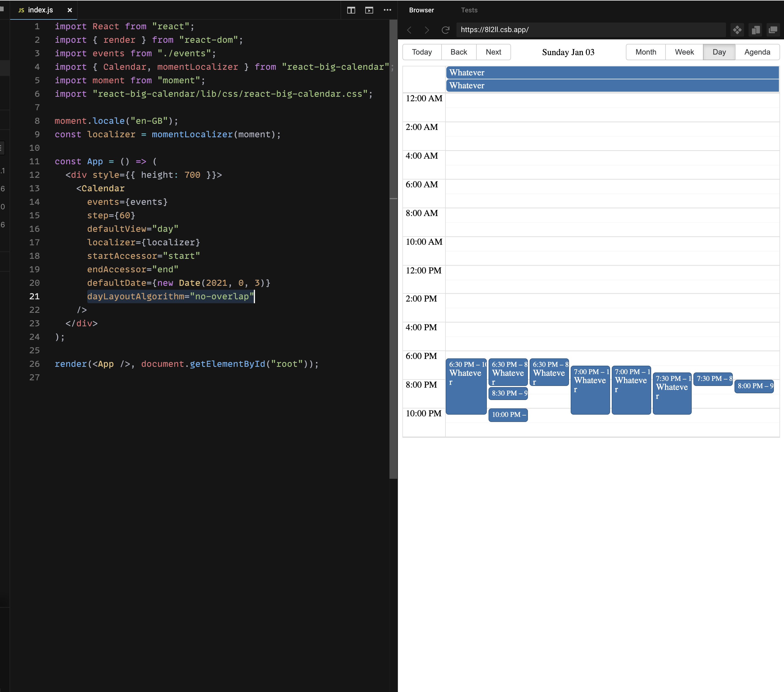Image resolution: width=784 pixels, height=692 pixels.
Task: Advance to next day with Next
Action: coord(493,52)
